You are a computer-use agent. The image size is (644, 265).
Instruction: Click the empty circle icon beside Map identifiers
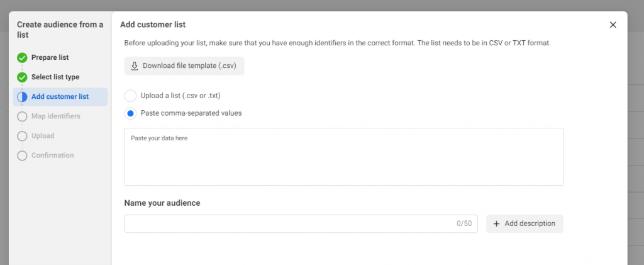pos(22,116)
